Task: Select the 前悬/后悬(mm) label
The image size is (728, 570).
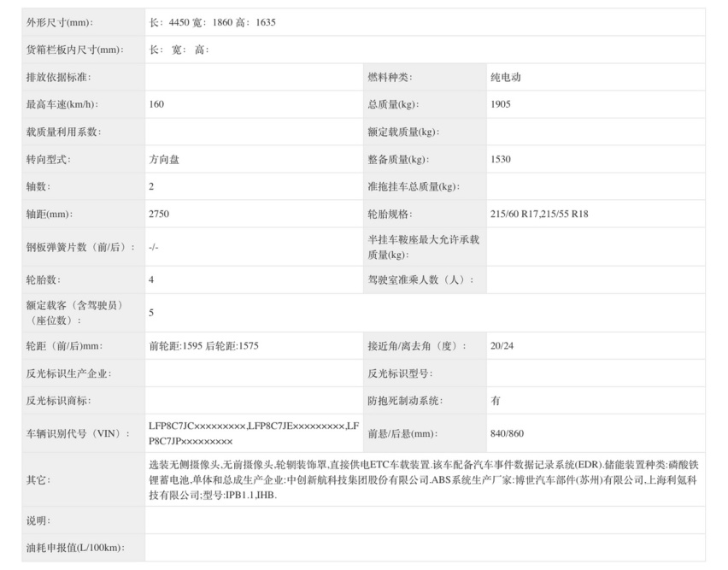Action: pos(403,433)
